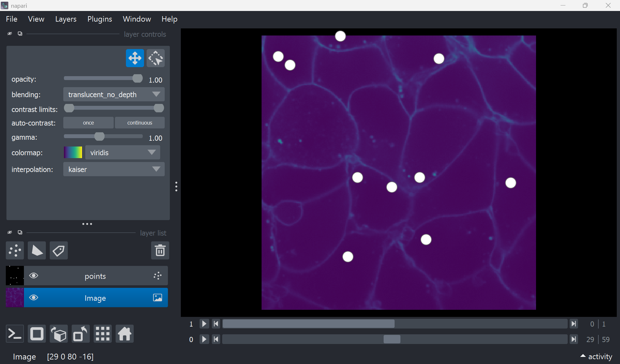Open the Layers menu
Image resolution: width=620 pixels, height=364 pixels.
coord(66,19)
